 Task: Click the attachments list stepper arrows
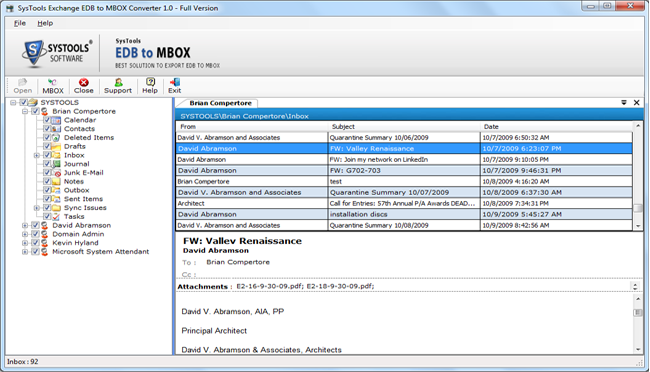pyautogui.click(x=635, y=286)
